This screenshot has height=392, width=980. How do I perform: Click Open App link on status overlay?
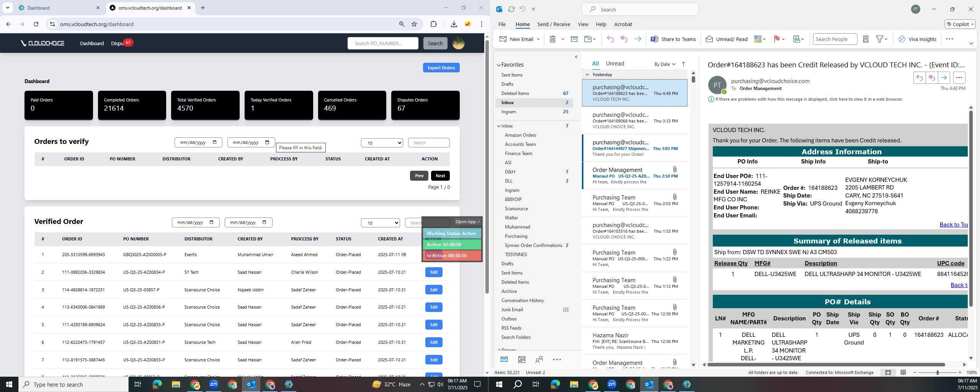[467, 222]
